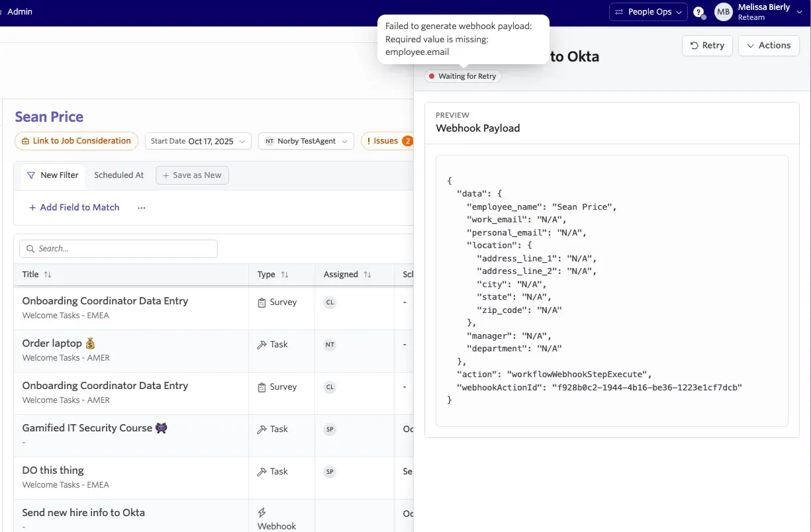811x532 pixels.
Task: Click the help question mark icon
Action: (698, 12)
